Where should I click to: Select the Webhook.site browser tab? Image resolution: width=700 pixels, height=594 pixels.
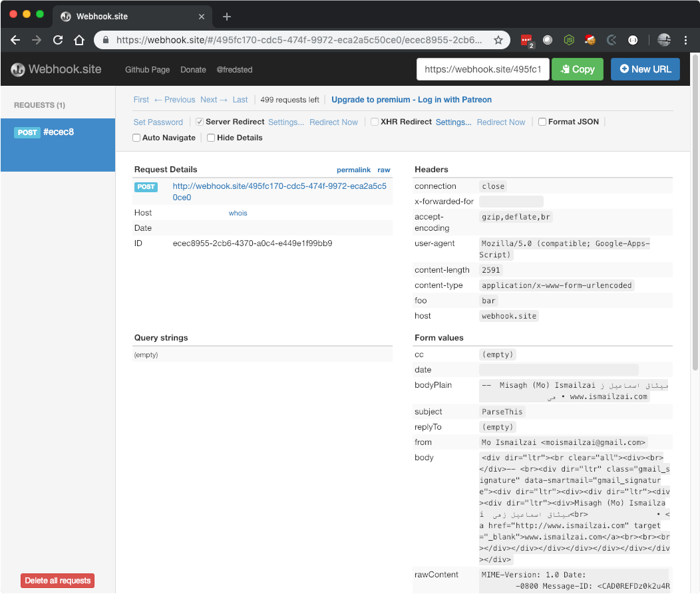[132, 17]
